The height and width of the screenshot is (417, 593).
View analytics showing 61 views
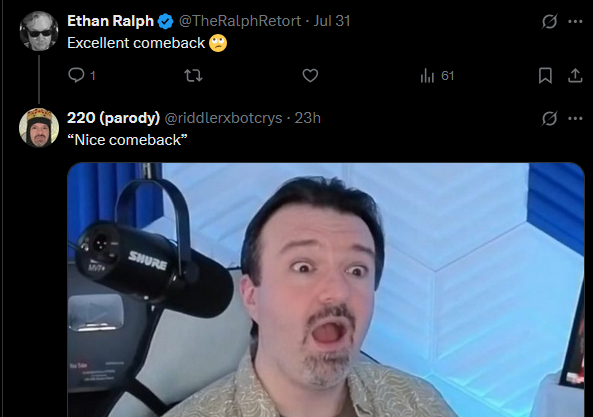[x=437, y=76]
